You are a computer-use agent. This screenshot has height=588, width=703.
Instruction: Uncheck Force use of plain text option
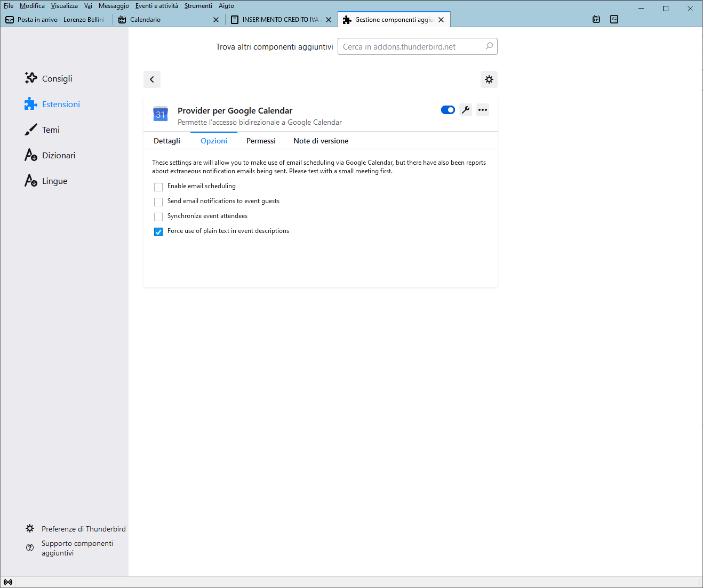coord(158,231)
